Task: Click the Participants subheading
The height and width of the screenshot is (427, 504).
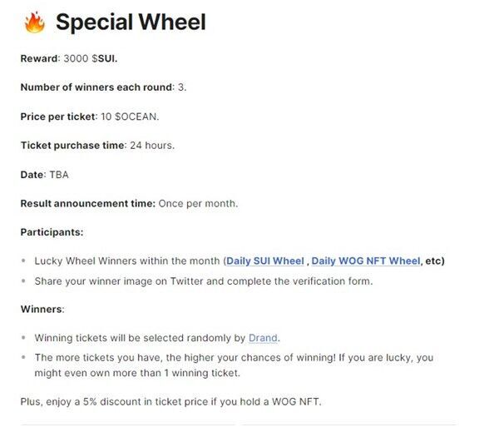Action: 52,232
